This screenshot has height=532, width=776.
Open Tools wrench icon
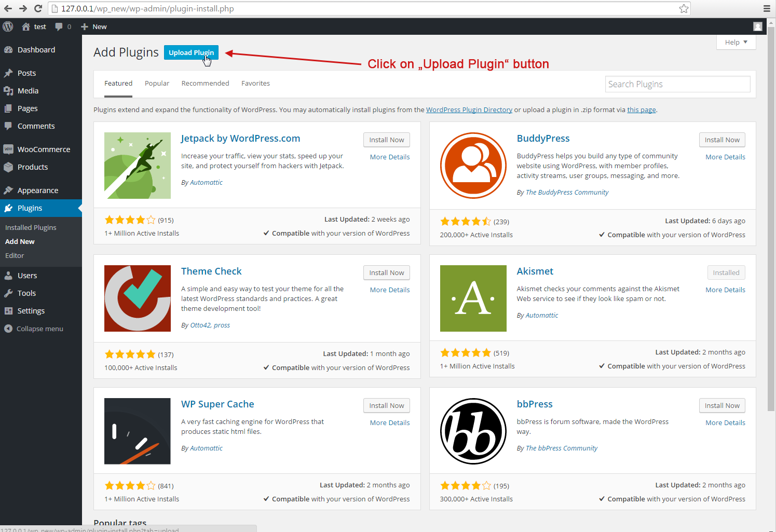8,293
